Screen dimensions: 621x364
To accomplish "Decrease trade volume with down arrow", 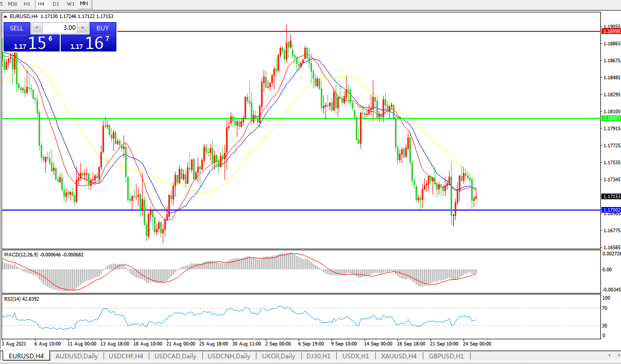I will [x=37, y=28].
